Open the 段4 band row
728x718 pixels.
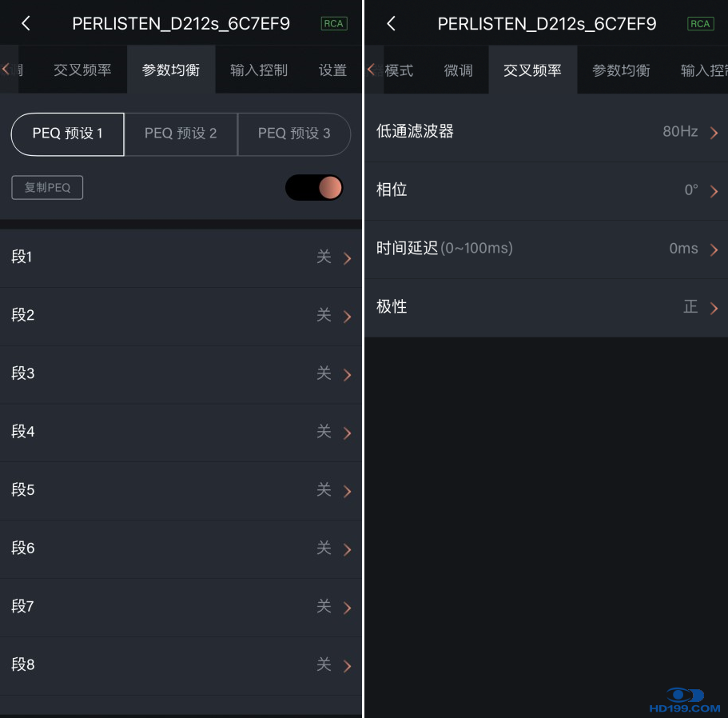[181, 433]
